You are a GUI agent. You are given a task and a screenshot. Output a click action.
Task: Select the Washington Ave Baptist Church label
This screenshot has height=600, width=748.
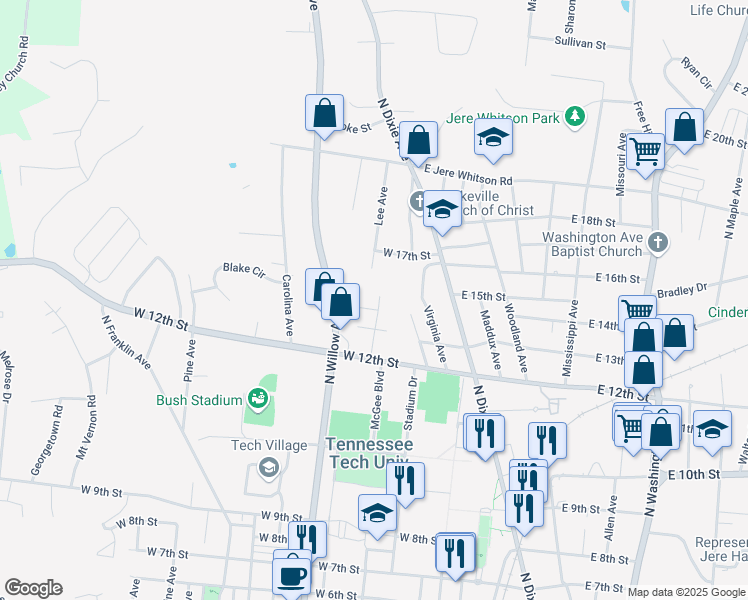click(x=593, y=244)
